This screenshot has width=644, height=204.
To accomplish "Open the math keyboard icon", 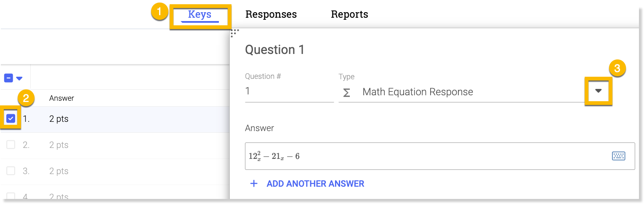I will coord(618,156).
